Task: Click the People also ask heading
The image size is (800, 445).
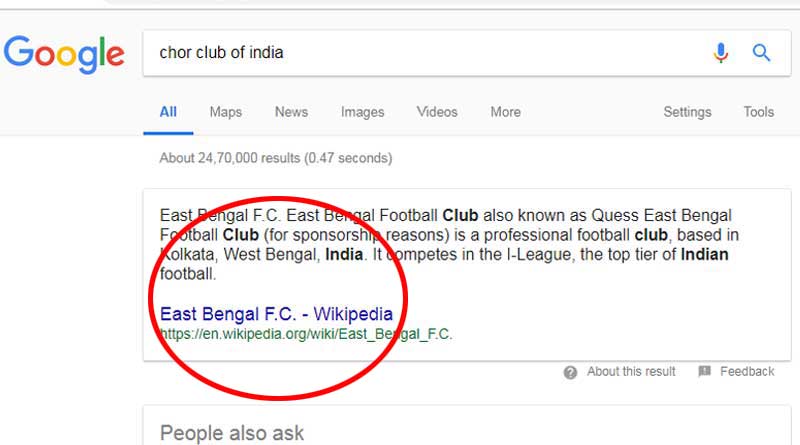Action: pos(232,433)
